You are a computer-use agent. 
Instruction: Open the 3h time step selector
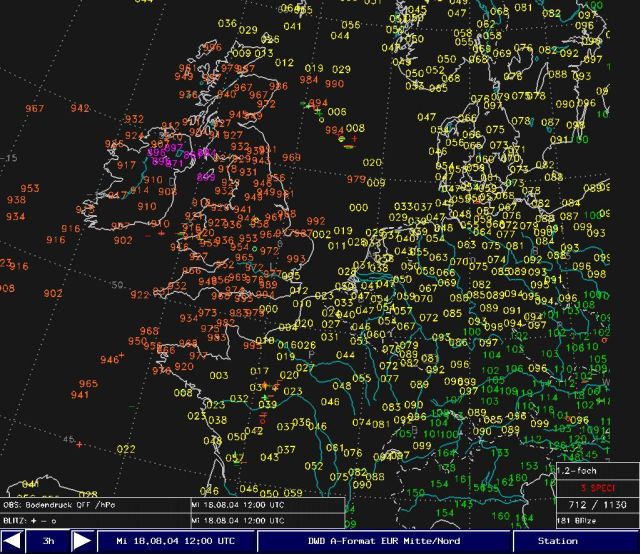pyautogui.click(x=48, y=541)
